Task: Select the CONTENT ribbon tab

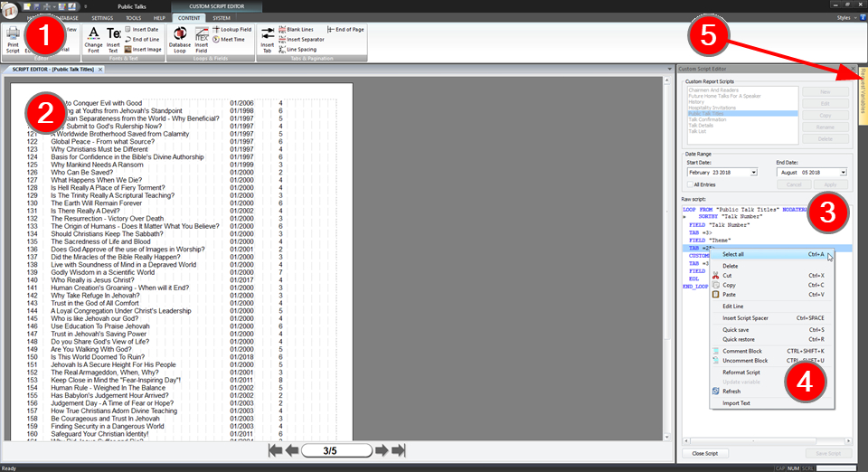Action: [x=189, y=18]
